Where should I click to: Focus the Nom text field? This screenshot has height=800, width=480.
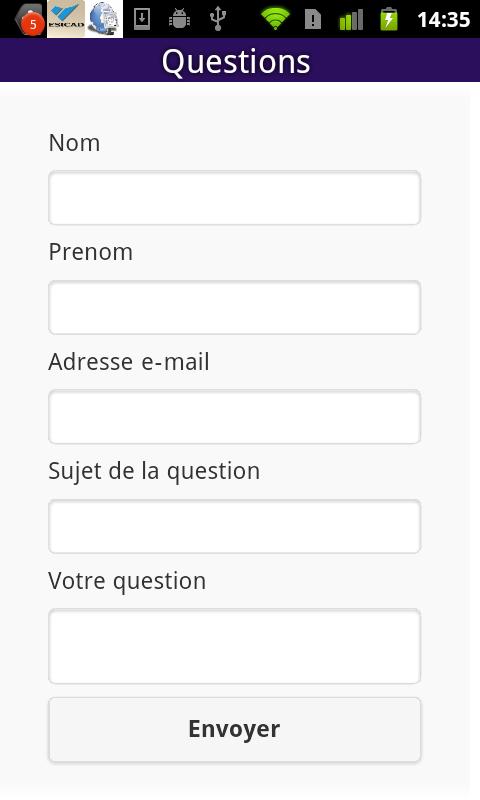click(235, 198)
